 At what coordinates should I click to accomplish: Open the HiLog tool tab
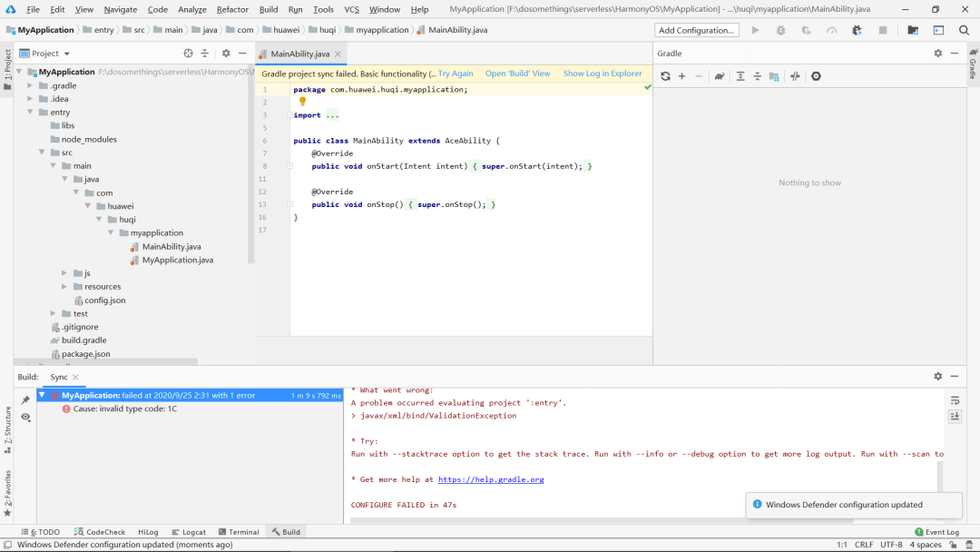click(148, 532)
